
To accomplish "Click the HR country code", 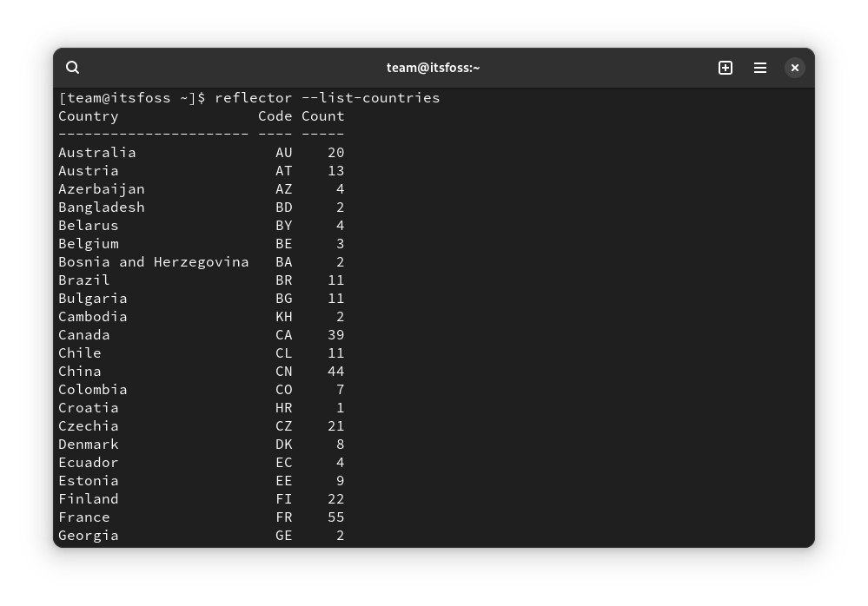I will (284, 408).
